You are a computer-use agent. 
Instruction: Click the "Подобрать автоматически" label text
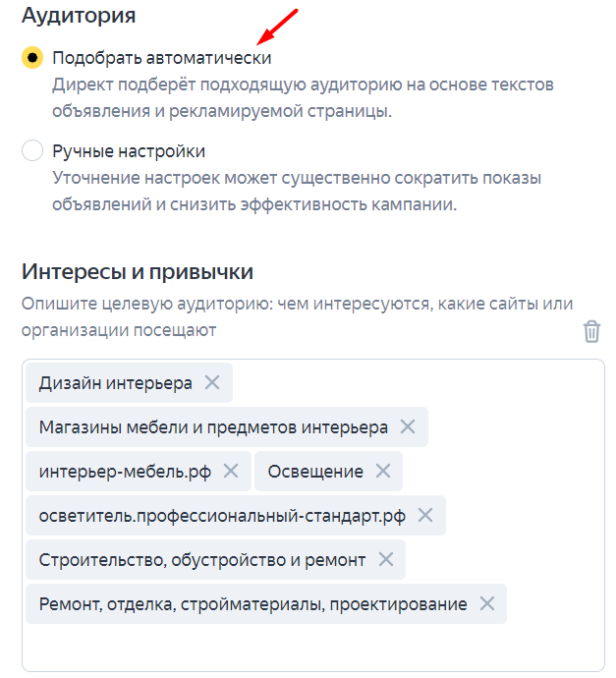(162, 58)
